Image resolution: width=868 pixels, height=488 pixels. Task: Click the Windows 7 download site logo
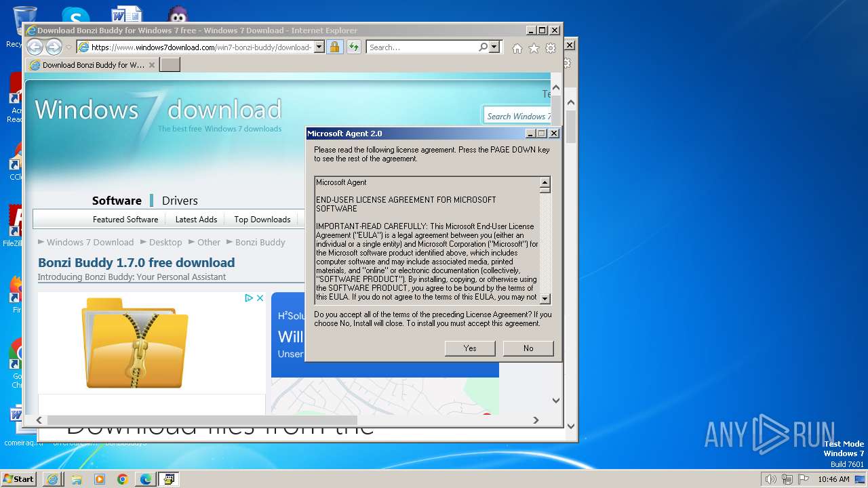[158, 111]
